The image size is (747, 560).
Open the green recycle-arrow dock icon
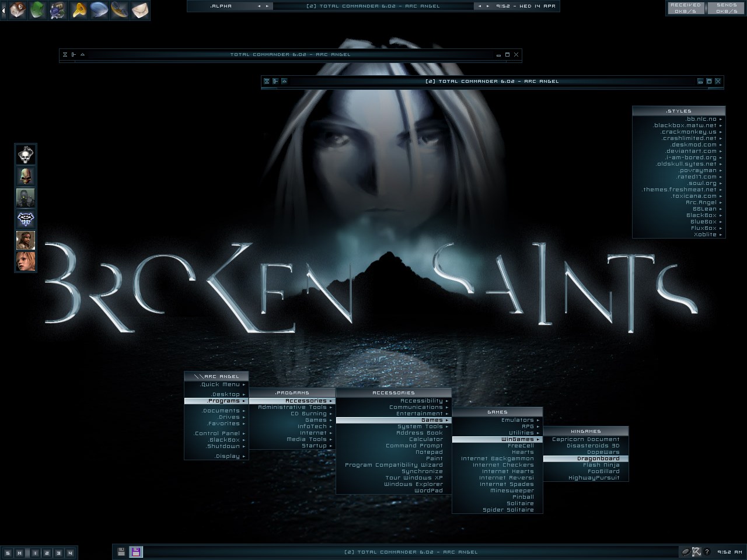pyautogui.click(x=38, y=10)
